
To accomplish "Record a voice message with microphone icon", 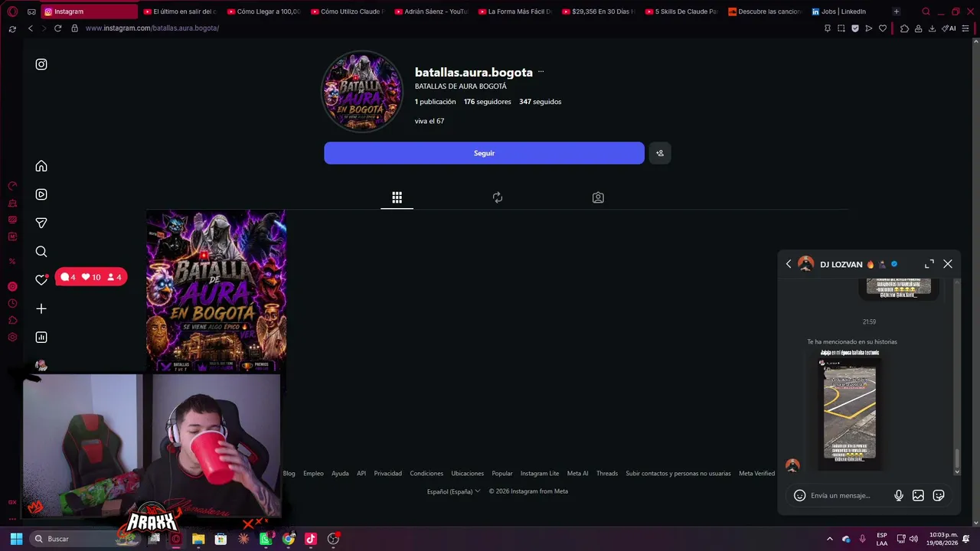I will tap(899, 496).
